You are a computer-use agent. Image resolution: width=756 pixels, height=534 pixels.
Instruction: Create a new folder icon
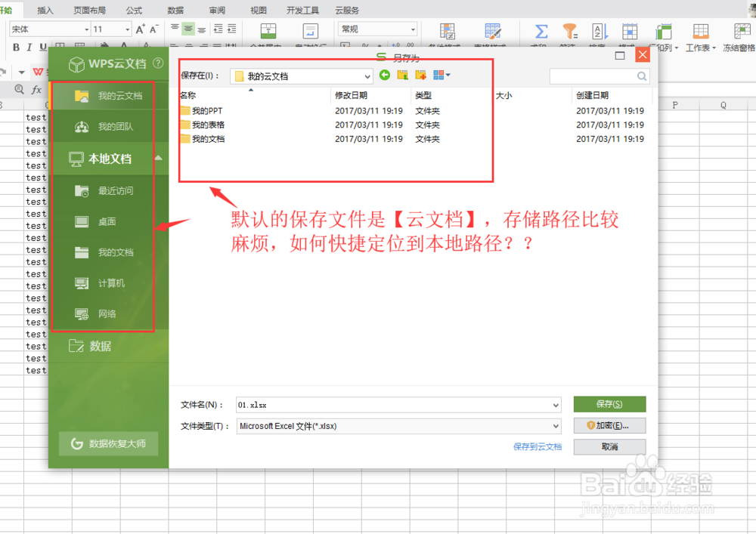(x=420, y=75)
